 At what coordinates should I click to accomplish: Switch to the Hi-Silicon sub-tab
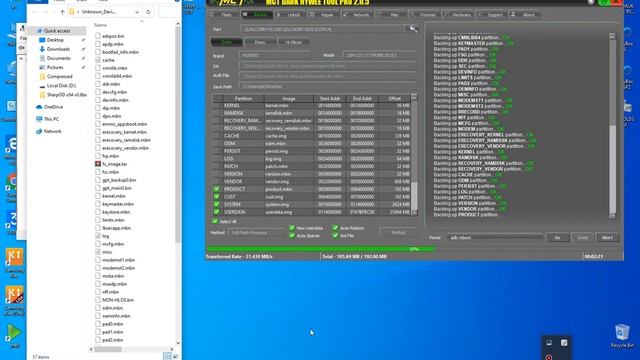point(293,42)
